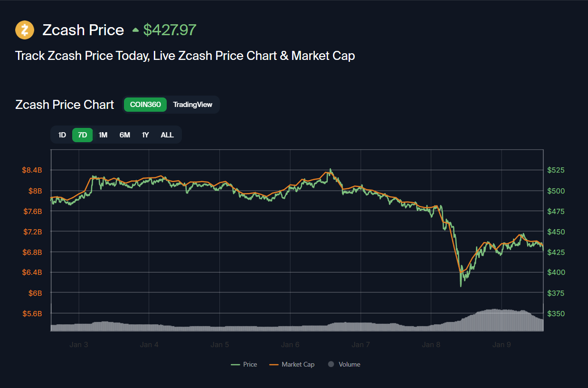Click the green price-up arrow icon
The image size is (588, 388).
[135, 30]
